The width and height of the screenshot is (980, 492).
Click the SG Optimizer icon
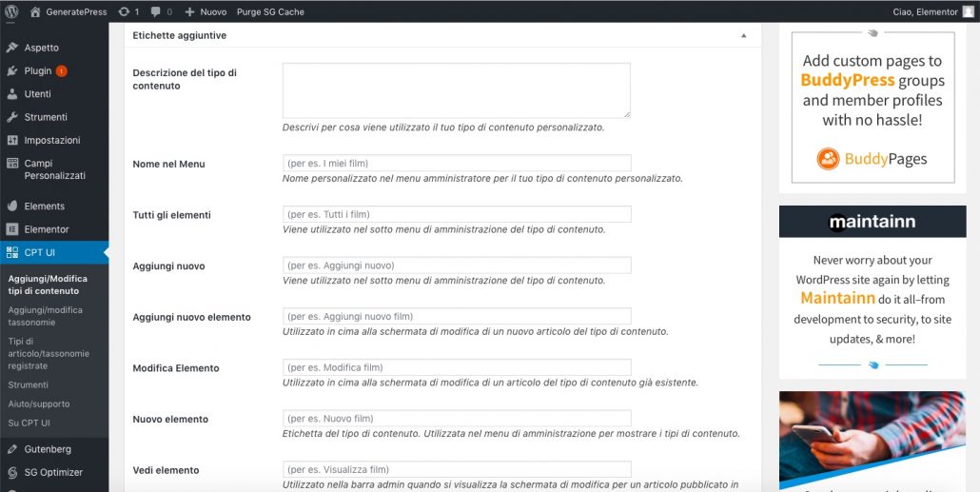coord(12,472)
